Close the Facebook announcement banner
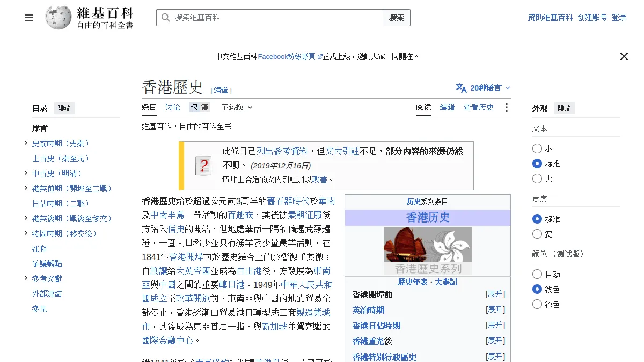Image resolution: width=644 pixels, height=362 pixels. 624,56
